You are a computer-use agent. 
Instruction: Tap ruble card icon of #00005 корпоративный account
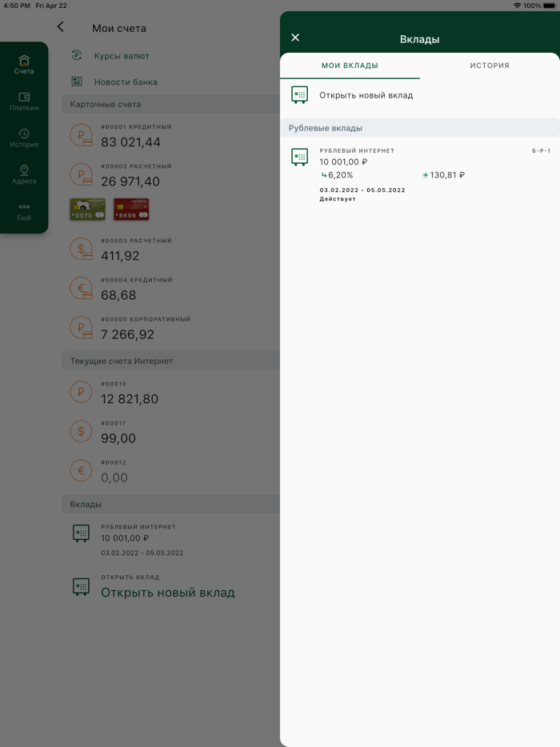81,327
